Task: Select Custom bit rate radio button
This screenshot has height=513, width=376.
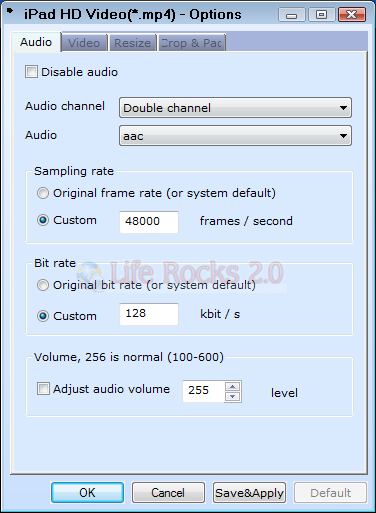Action: point(43,316)
